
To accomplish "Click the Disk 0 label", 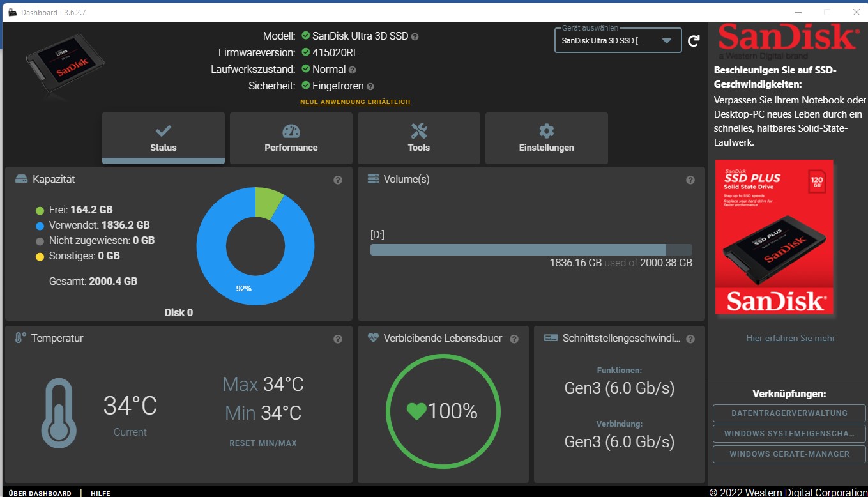I will coord(179,312).
